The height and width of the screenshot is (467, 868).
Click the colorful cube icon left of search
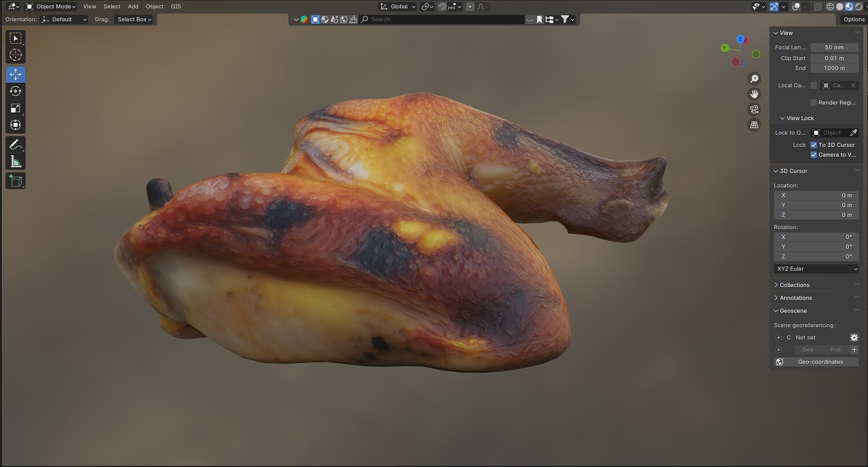tap(304, 19)
